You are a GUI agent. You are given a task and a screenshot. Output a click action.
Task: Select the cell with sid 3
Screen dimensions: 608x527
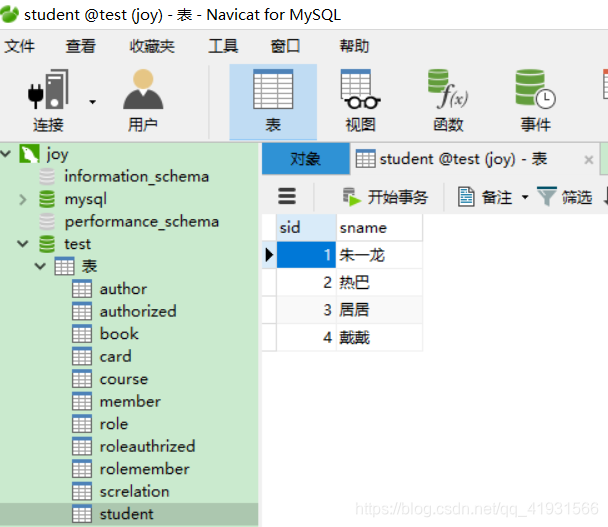[306, 310]
